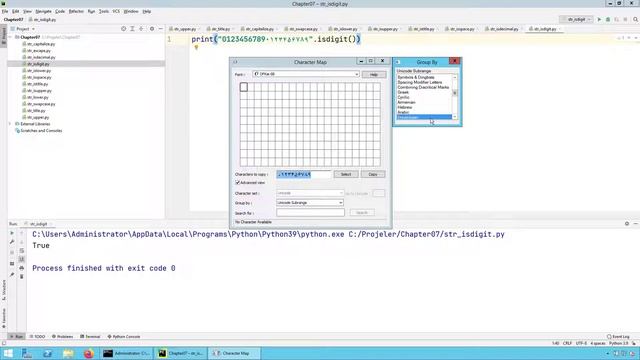Screen dimensions: 640x360
Task: Open the Navigate menu
Action: click(43, 11)
